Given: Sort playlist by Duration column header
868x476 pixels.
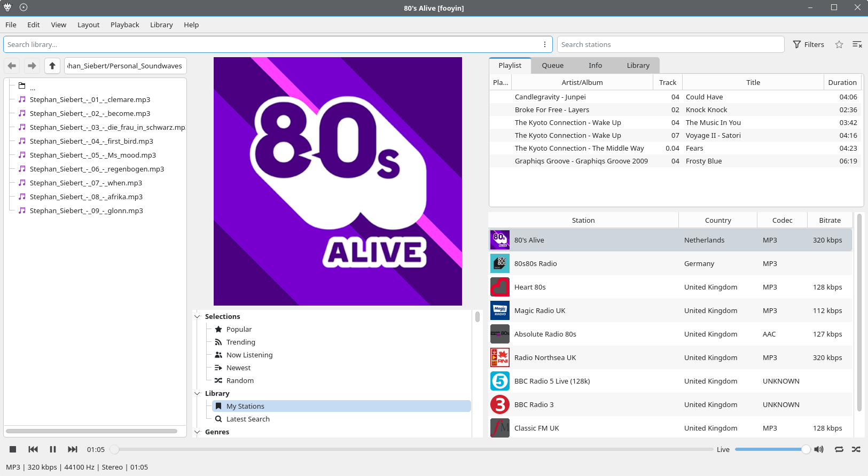Looking at the screenshot, I should (842, 82).
